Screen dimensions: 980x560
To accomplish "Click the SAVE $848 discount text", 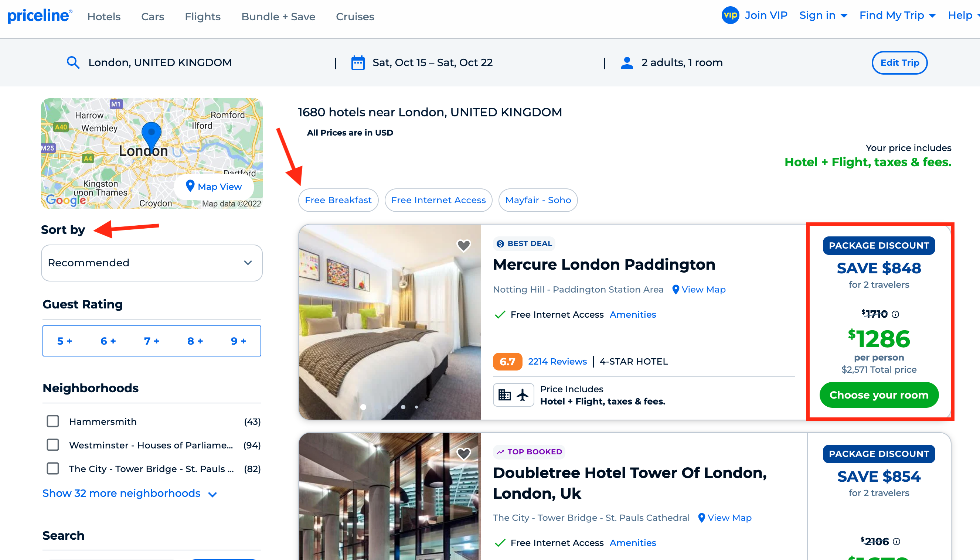I will tap(879, 268).
